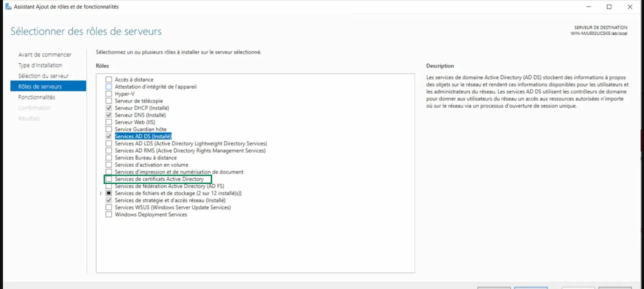Check Windows Deployment Services role
This screenshot has width=644, height=289.
pyautogui.click(x=109, y=215)
